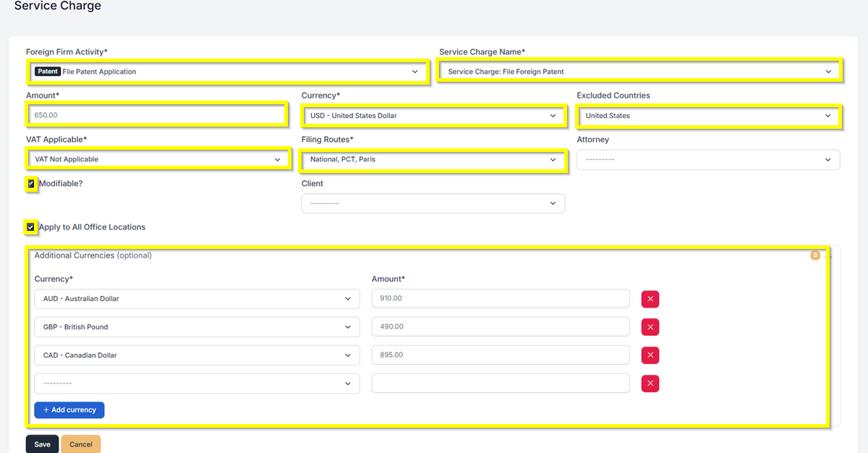Change the AUD - Australian Dollar selection
Screen dimensions: 868x453
[x=197, y=299]
